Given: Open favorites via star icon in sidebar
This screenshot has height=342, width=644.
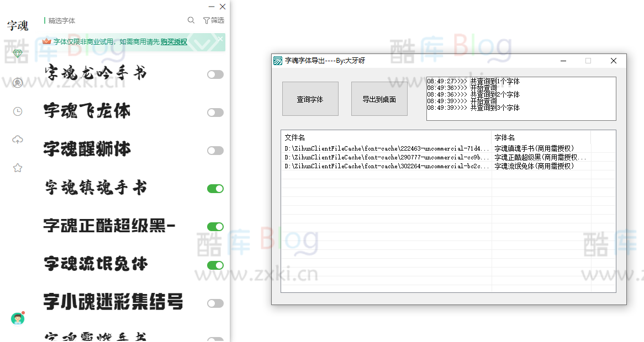Looking at the screenshot, I should 18,167.
